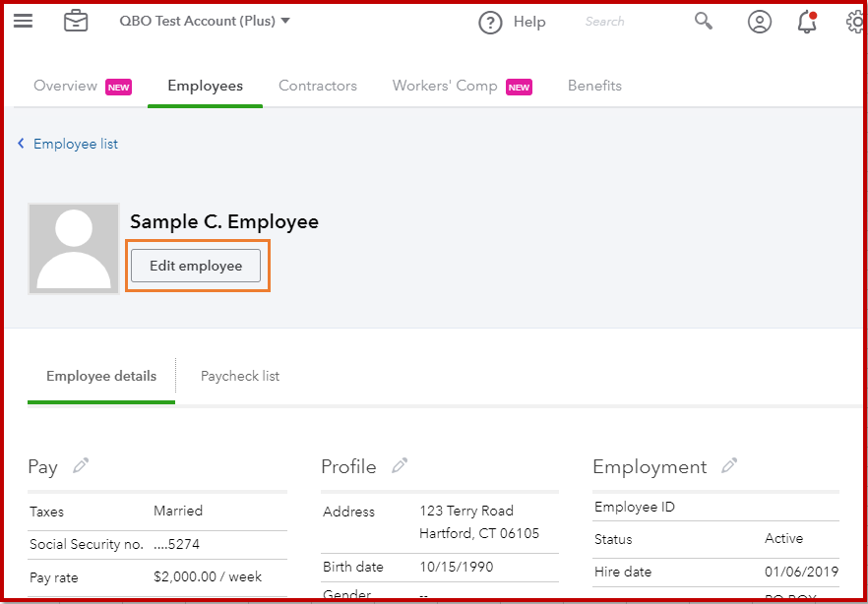Edit the Profile section pencil icon
The width and height of the screenshot is (868, 604).
[x=400, y=465]
